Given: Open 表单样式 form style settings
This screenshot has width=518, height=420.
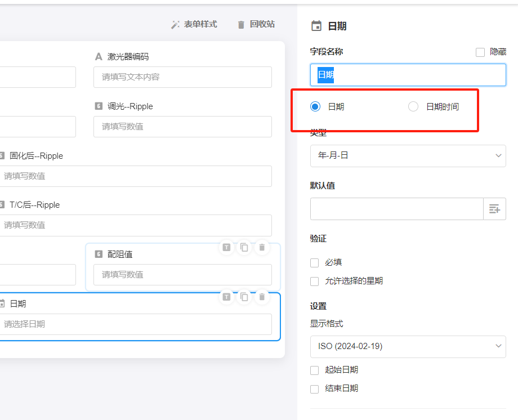Looking at the screenshot, I should [194, 24].
